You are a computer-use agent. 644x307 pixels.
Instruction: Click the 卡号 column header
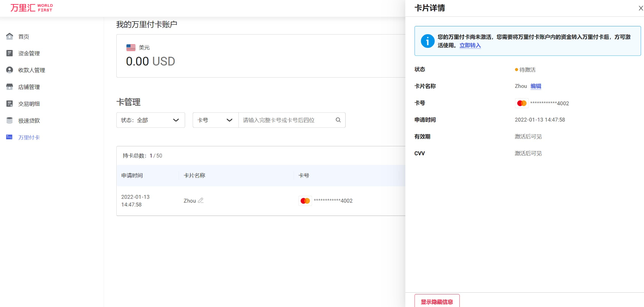[x=304, y=175]
